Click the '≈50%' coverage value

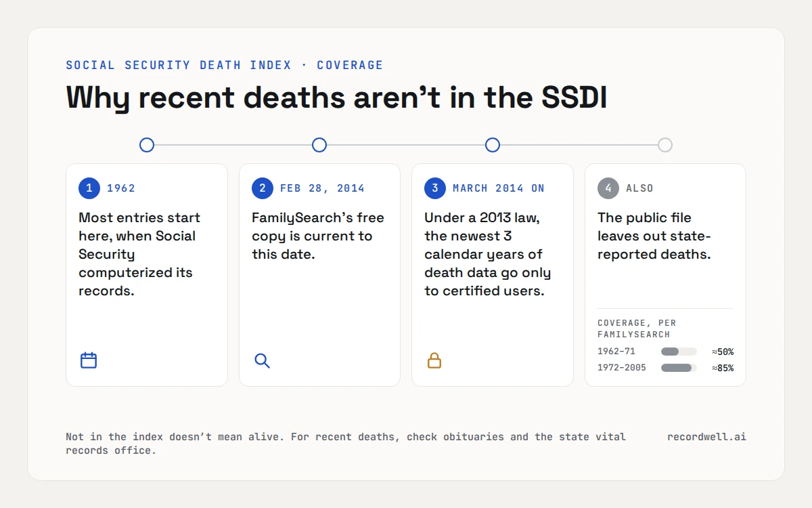point(723,352)
